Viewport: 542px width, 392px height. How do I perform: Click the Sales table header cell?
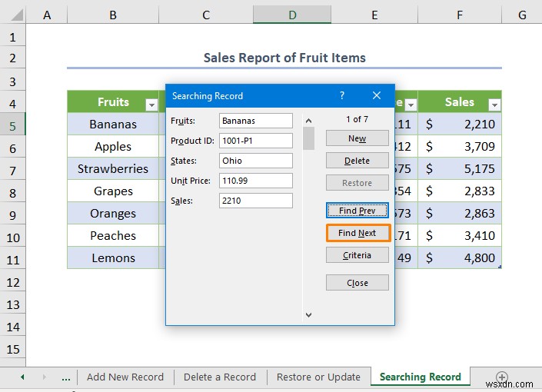pos(460,102)
